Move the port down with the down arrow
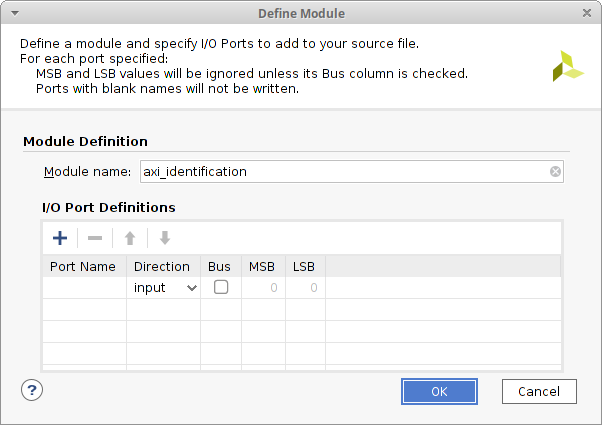602x425 pixels. 165,238
